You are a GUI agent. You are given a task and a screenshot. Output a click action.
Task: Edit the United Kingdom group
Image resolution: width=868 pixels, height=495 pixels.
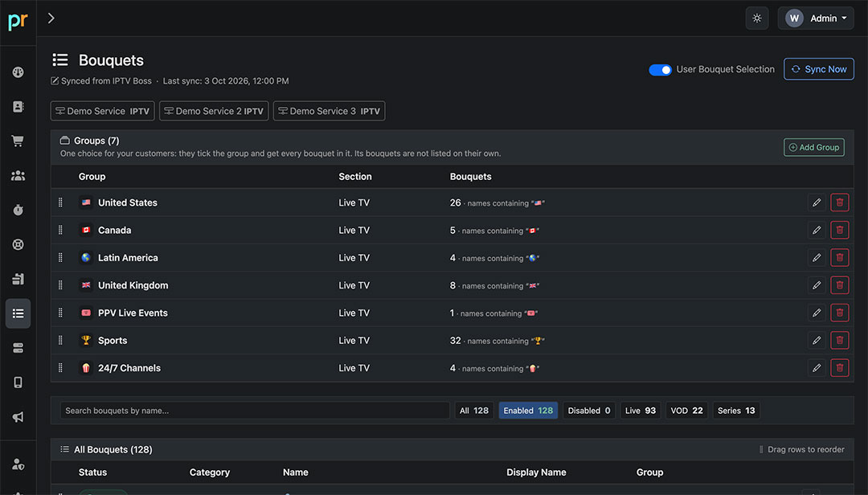tap(817, 285)
